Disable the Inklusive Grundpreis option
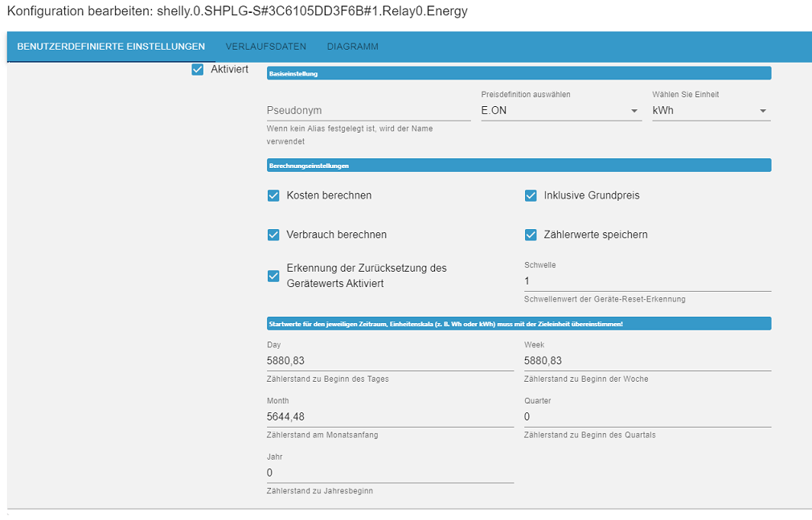 point(531,195)
